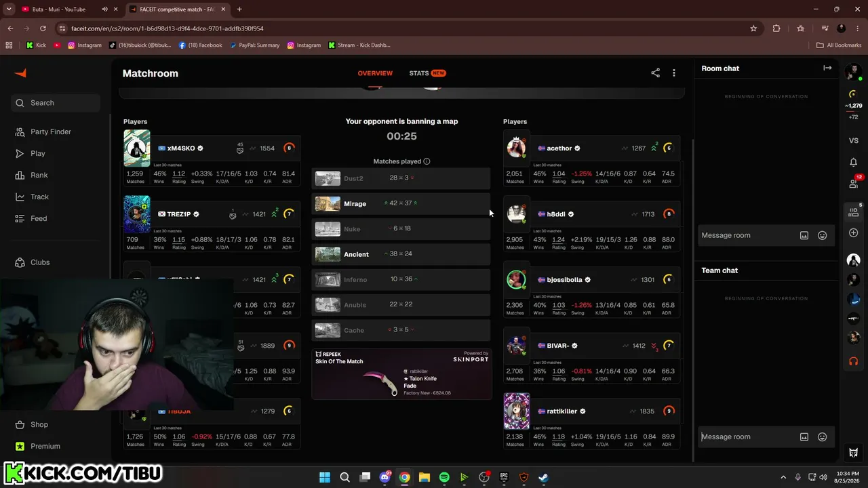Click the sidebar Search field
The height and width of the screenshot is (488, 868).
pyautogui.click(x=56, y=103)
